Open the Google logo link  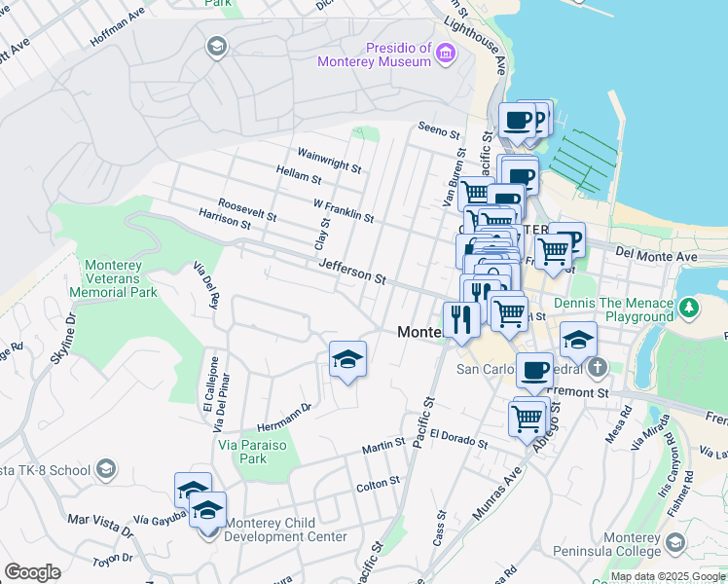pyautogui.click(x=32, y=572)
